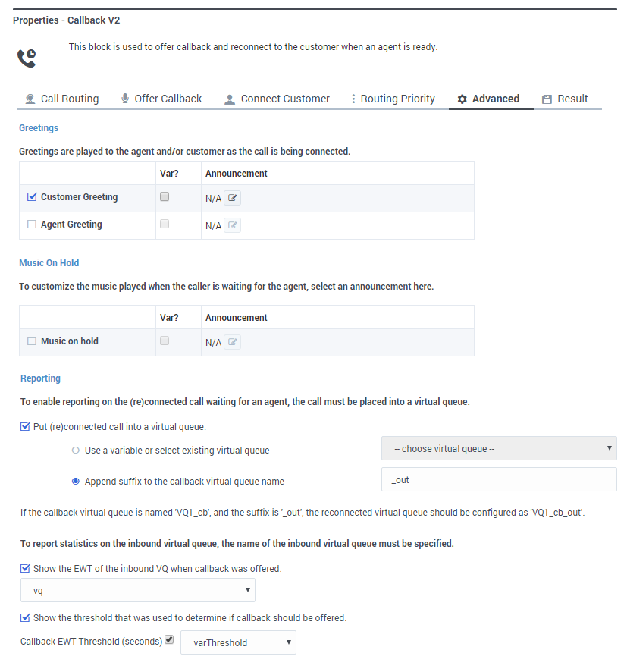The height and width of the screenshot is (672, 627).
Task: Select 'Use a variable or existing virtual queue' radio
Action: 75,451
